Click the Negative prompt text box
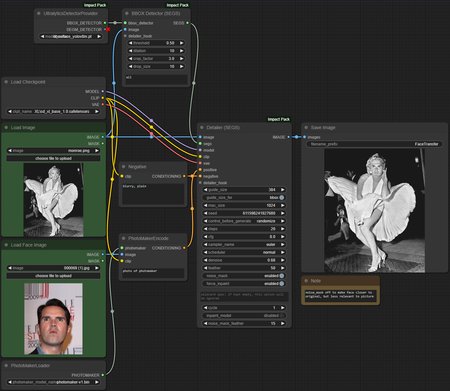 (x=153, y=193)
